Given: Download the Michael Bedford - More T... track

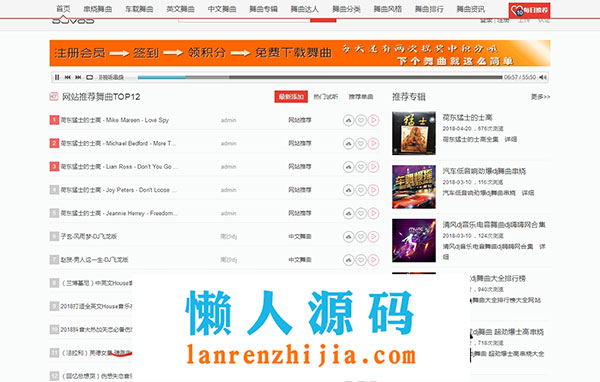Looking at the screenshot, I should (348, 144).
